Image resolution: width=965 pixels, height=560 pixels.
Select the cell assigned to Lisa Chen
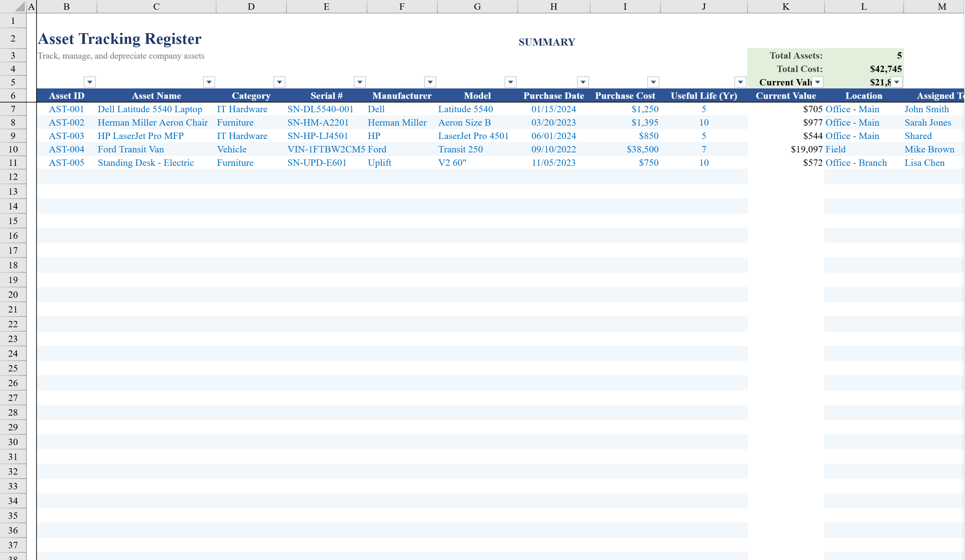925,162
